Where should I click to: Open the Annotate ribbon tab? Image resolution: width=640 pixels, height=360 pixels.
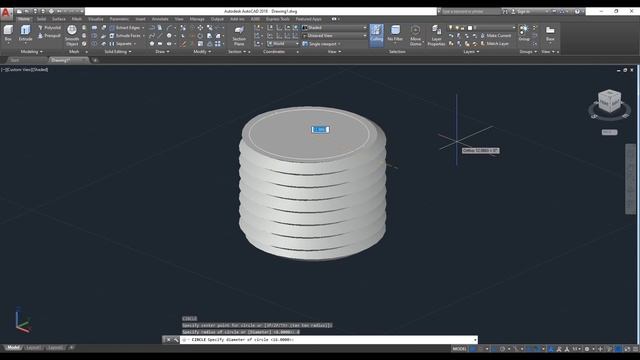click(160, 19)
